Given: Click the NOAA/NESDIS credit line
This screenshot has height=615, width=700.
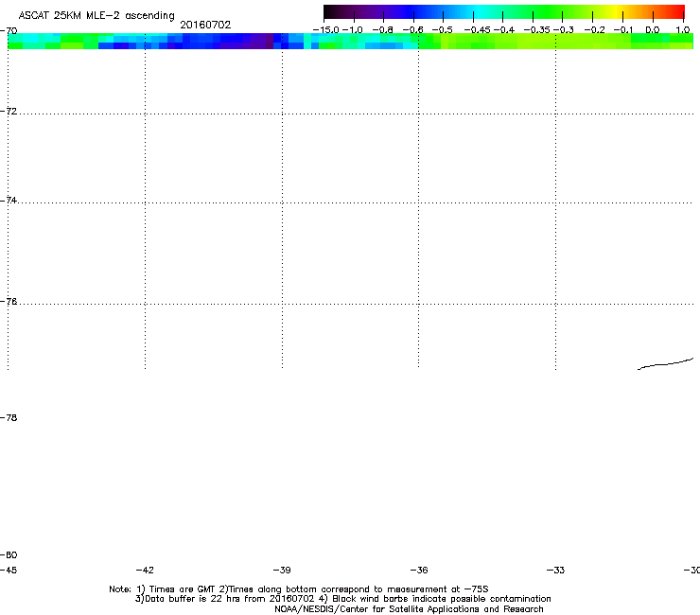Looking at the screenshot, I should (409, 609).
